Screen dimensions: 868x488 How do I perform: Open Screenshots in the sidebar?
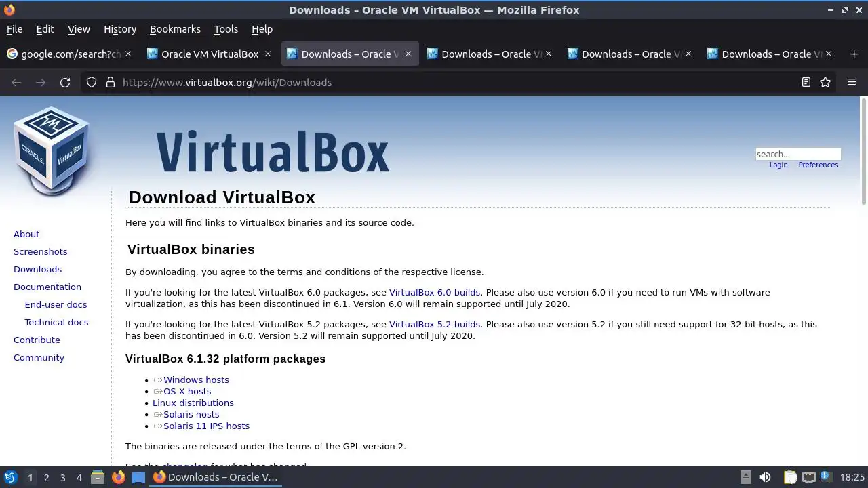click(x=40, y=251)
